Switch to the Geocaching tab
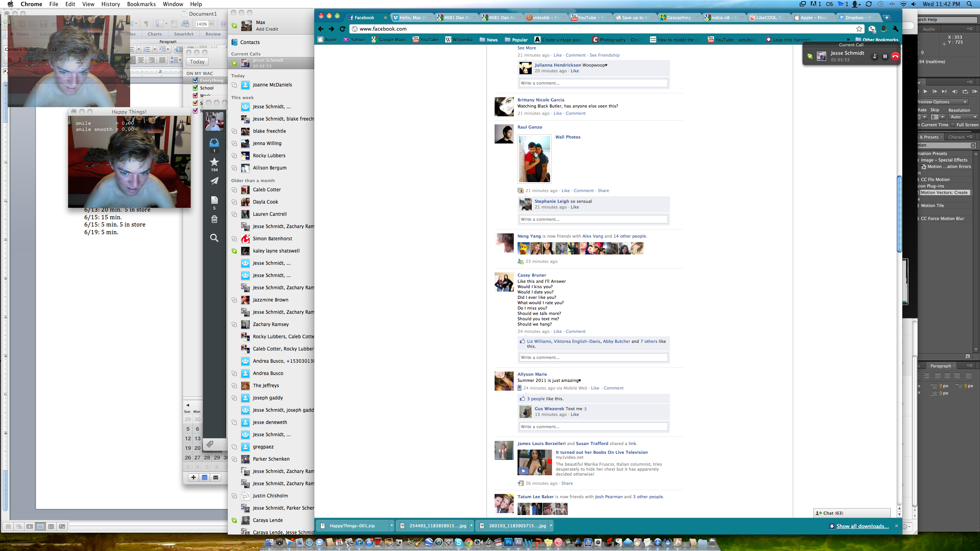This screenshot has width=980, height=551. tap(679, 18)
